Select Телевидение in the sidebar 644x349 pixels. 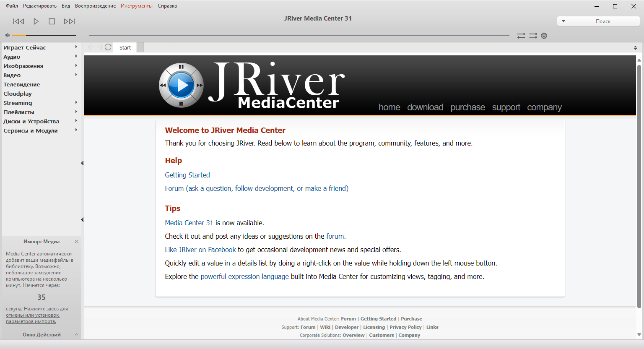[x=22, y=84]
